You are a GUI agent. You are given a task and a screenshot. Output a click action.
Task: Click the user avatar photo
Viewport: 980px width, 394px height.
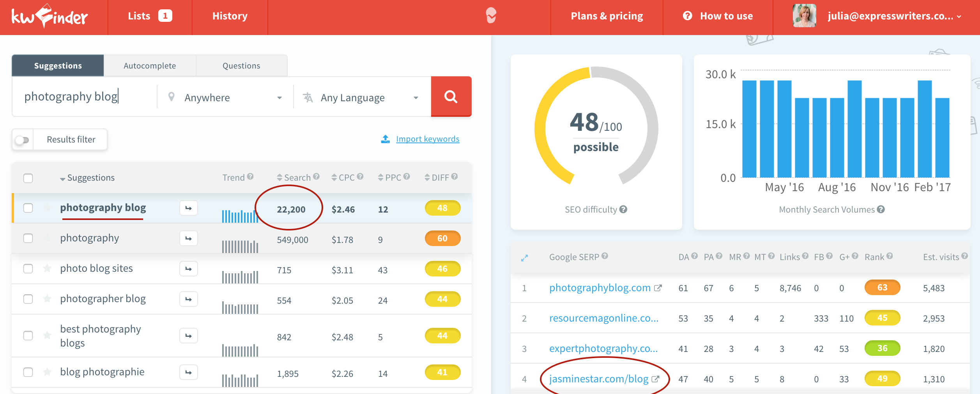(805, 16)
